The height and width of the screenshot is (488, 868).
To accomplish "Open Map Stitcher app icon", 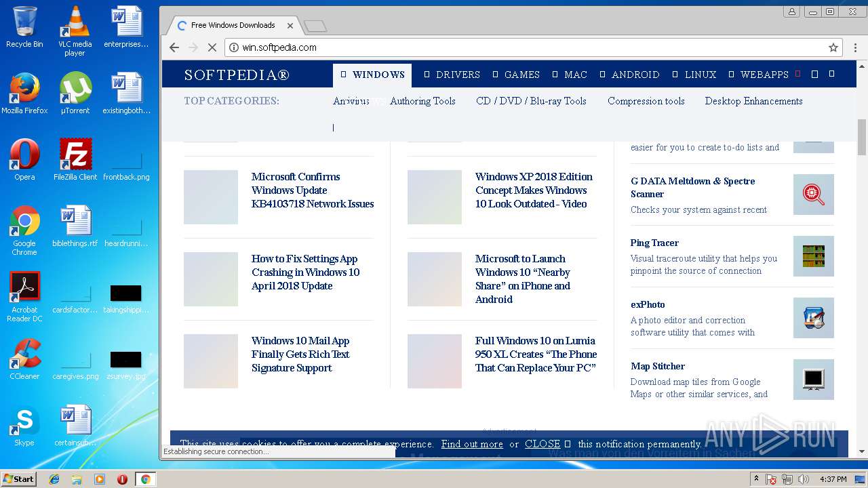I will pos(814,380).
